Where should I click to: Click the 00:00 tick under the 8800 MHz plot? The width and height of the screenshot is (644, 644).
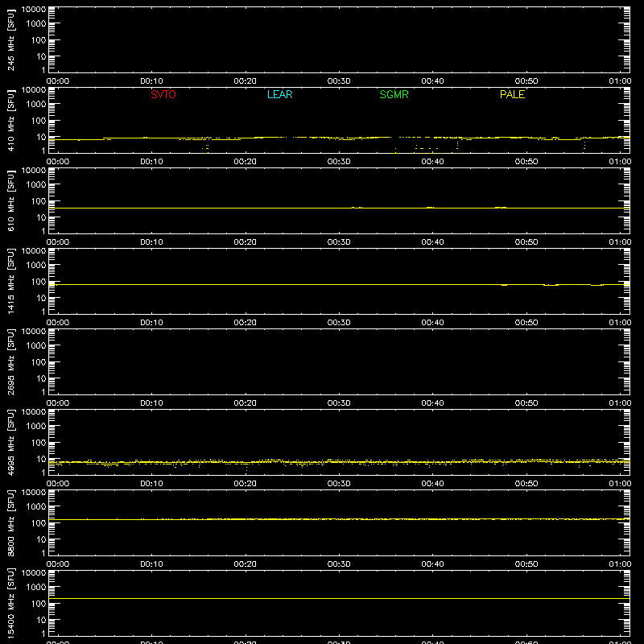click(x=58, y=564)
